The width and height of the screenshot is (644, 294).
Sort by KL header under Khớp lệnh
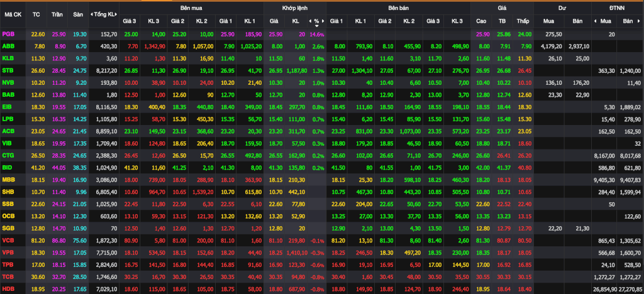pos(296,21)
